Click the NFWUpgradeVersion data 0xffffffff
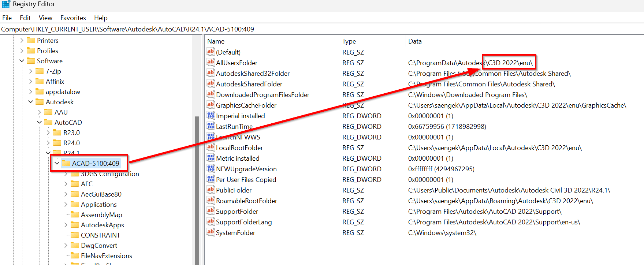The height and width of the screenshot is (265, 644). click(441, 169)
